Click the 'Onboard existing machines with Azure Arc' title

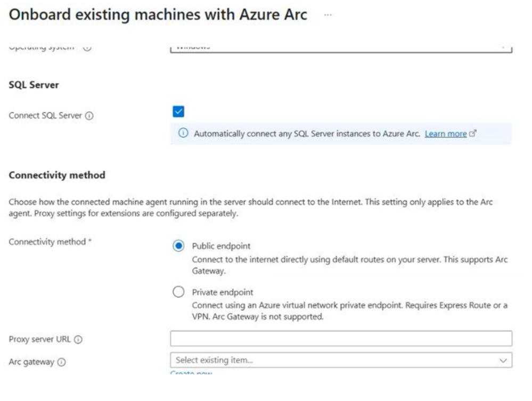(x=158, y=15)
